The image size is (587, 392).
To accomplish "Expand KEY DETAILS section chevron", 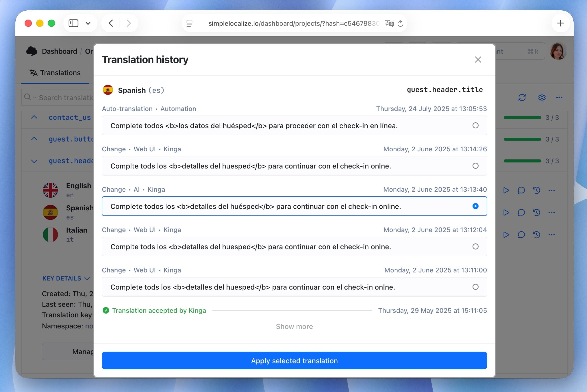I will (x=87, y=278).
